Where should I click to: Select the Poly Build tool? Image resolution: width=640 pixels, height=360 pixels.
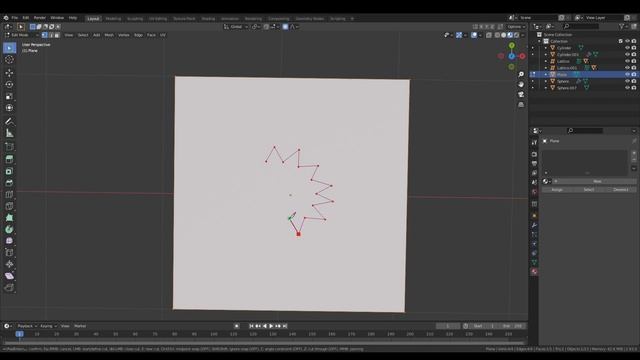pos(9,218)
